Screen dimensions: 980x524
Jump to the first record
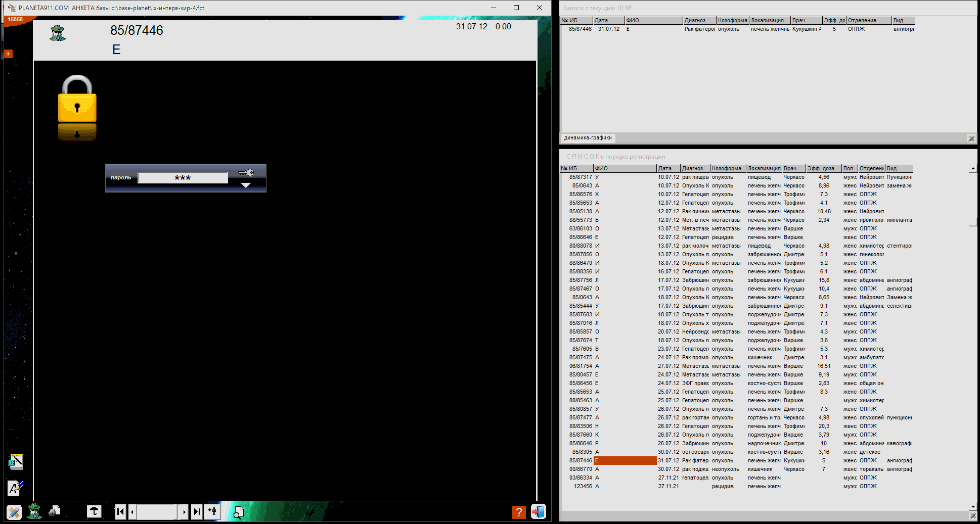click(x=120, y=511)
